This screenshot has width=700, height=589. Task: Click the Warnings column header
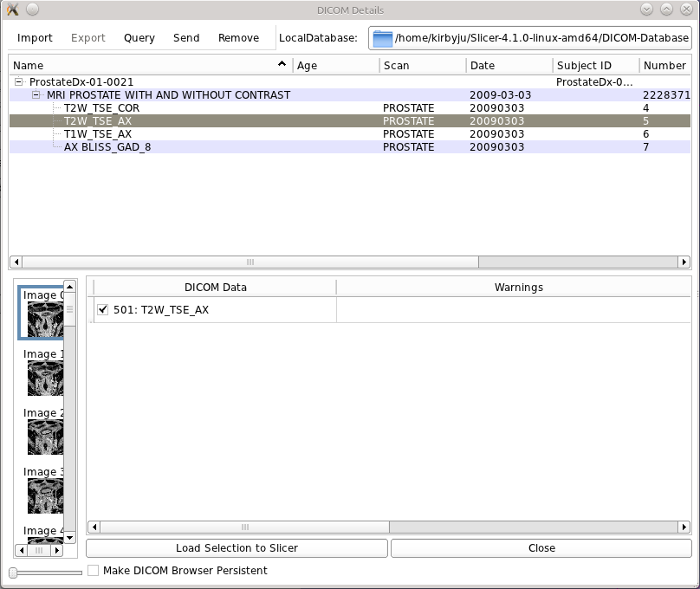click(519, 288)
